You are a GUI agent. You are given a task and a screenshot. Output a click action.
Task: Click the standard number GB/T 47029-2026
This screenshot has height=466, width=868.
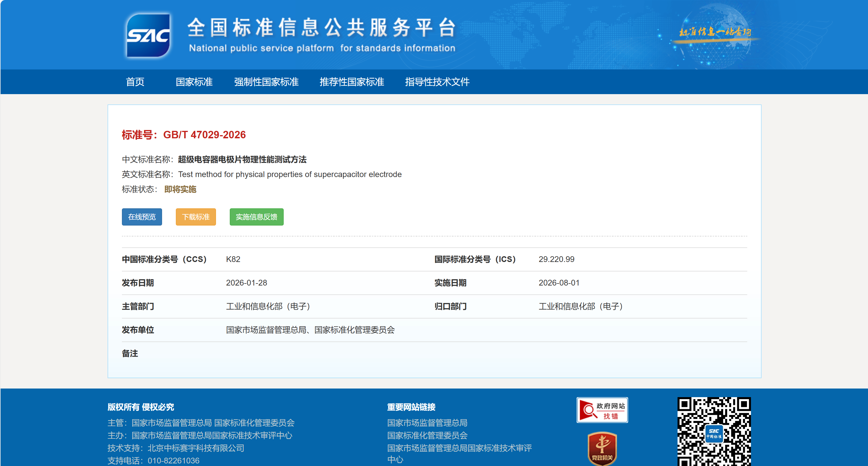point(204,135)
